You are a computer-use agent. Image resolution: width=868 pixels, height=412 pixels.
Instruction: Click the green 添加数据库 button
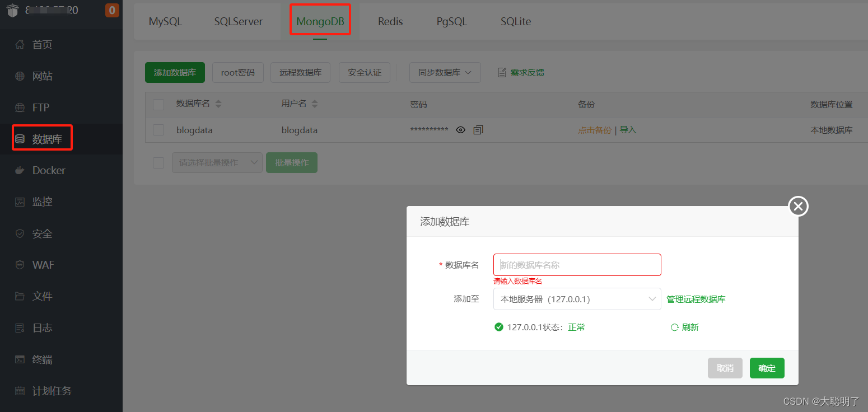coord(175,72)
